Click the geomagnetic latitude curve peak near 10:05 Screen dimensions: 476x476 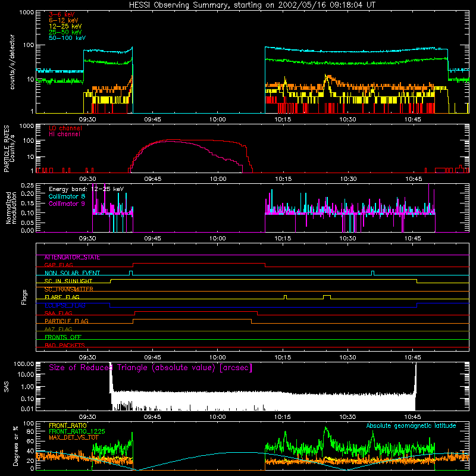[240, 453]
